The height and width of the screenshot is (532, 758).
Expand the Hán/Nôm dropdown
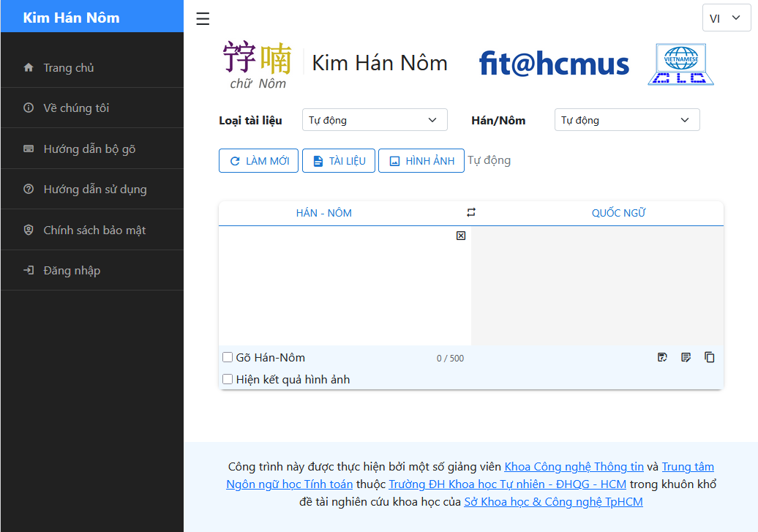[626, 120]
